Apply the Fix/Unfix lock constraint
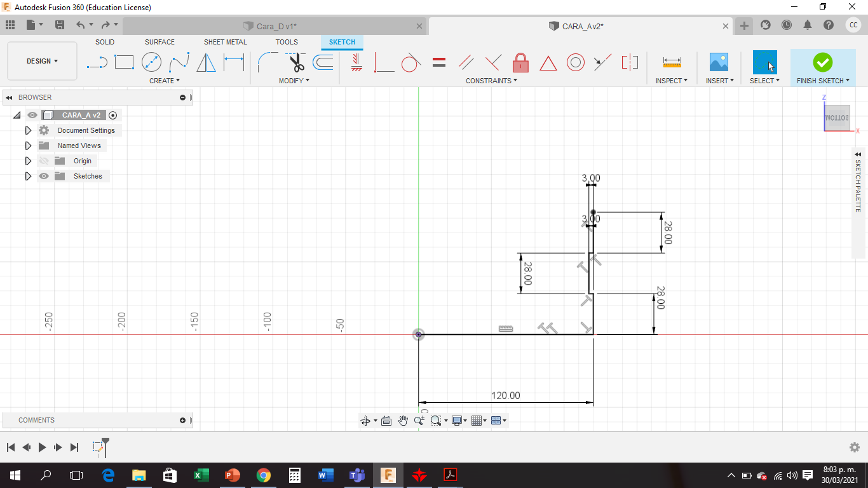The height and width of the screenshot is (488, 868). 520,62
